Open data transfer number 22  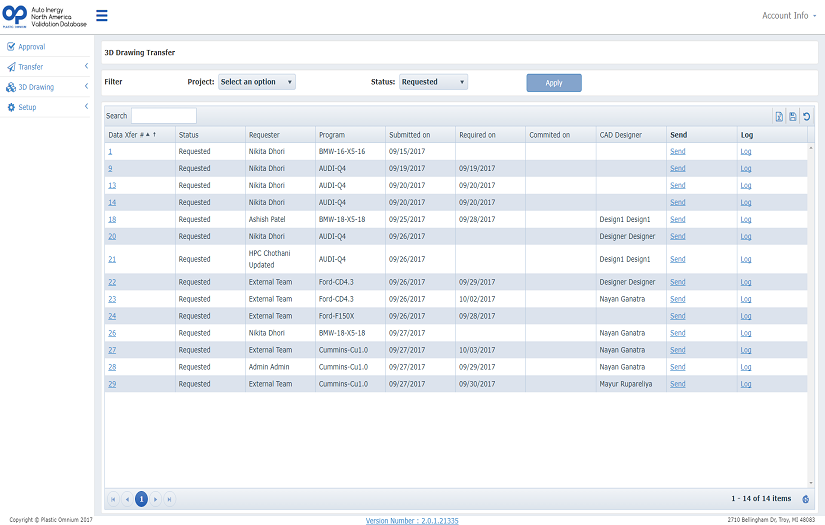point(112,282)
